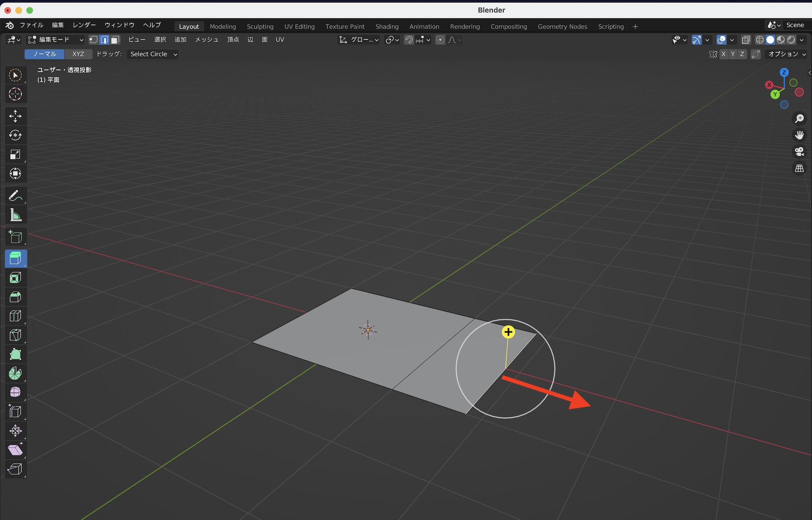
Task: Activate the Annotate pencil tool
Action: (15, 196)
